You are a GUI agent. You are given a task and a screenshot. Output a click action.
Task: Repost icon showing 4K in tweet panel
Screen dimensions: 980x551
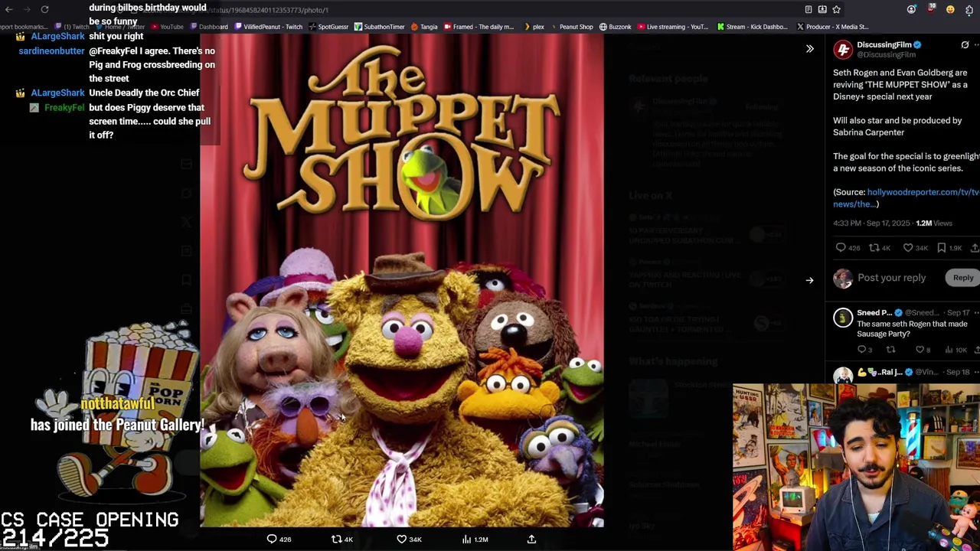click(874, 248)
